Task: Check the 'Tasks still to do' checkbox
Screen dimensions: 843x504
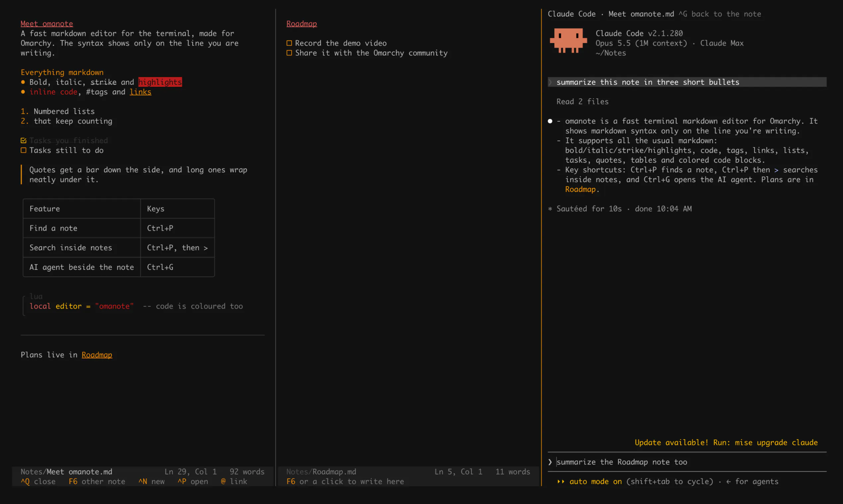Action: (x=24, y=150)
